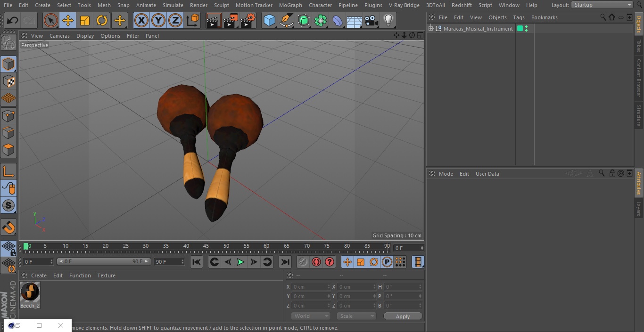Activate the Rotate tool
The height and width of the screenshot is (332, 644).
click(x=102, y=20)
